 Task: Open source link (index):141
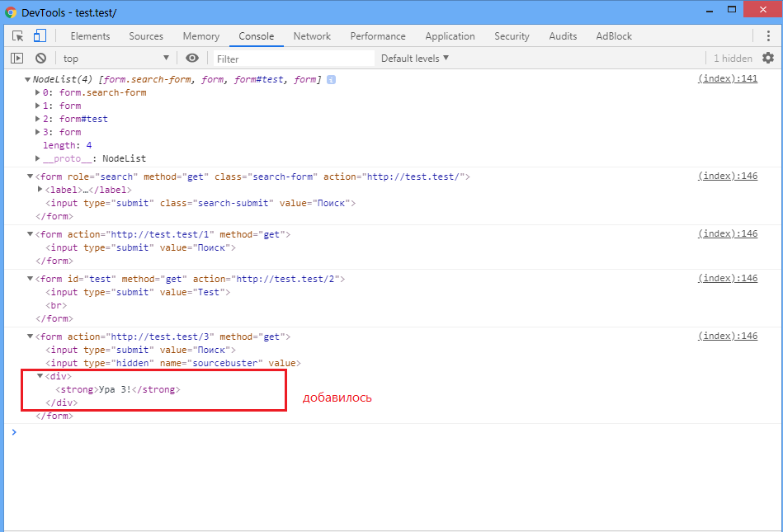point(728,78)
